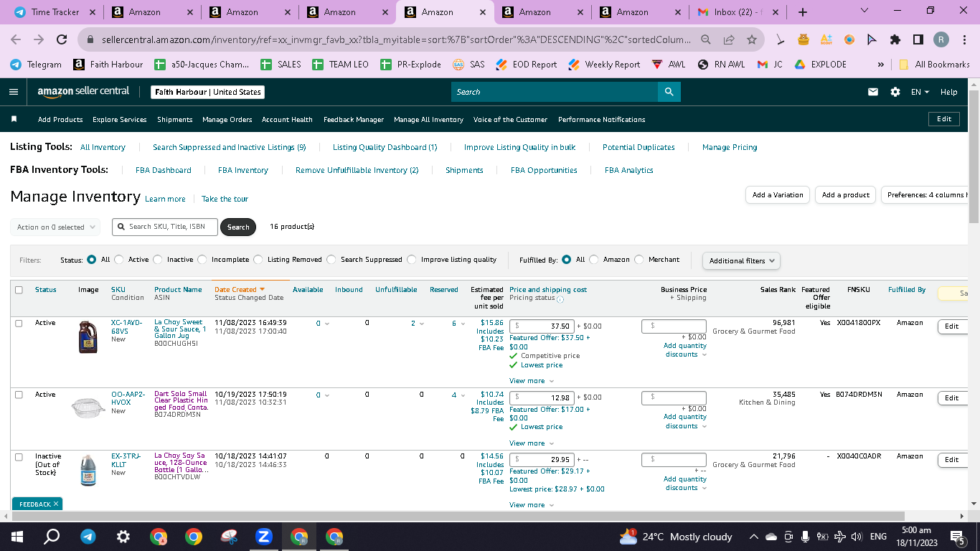Tick the select-all checkbox in table header
This screenshot has height=551, width=980.
[19, 290]
